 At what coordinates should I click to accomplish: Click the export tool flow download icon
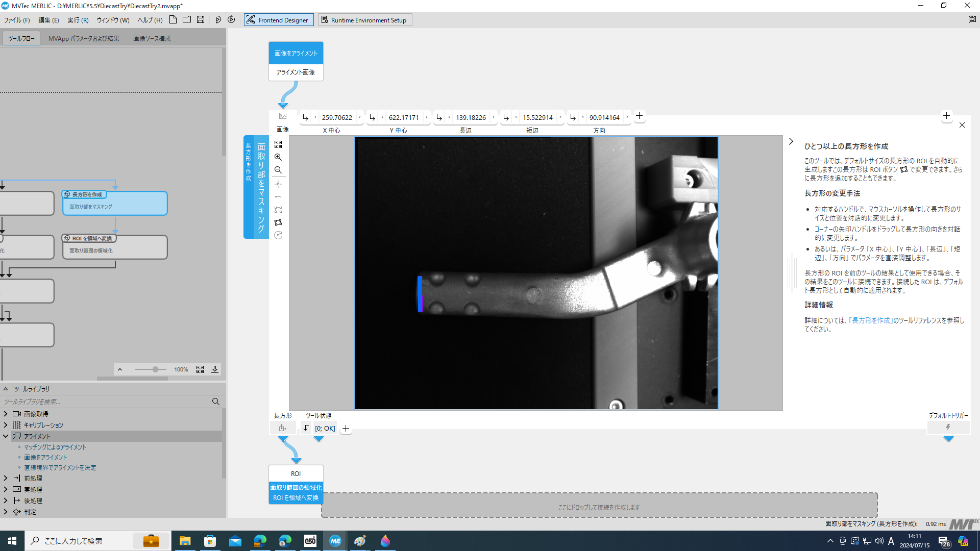[215, 369]
